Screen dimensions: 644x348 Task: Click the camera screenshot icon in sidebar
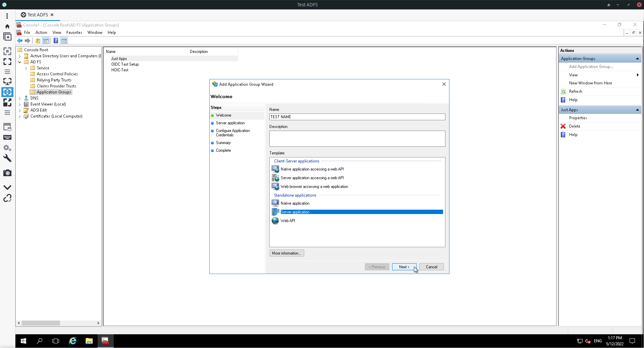7,173
